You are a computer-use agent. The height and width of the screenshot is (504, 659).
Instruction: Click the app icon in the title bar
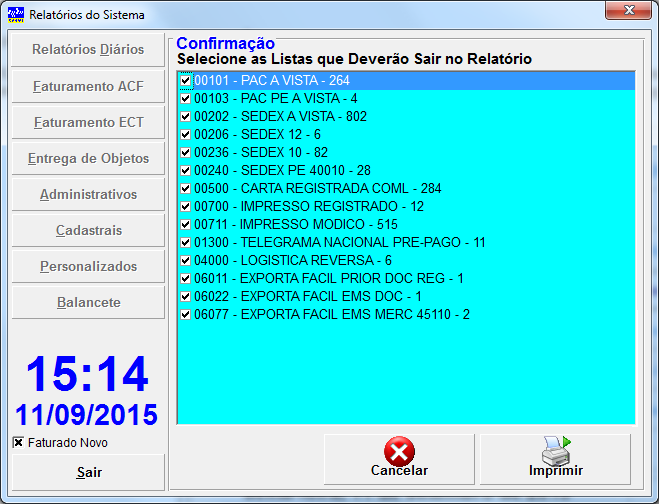point(16,15)
